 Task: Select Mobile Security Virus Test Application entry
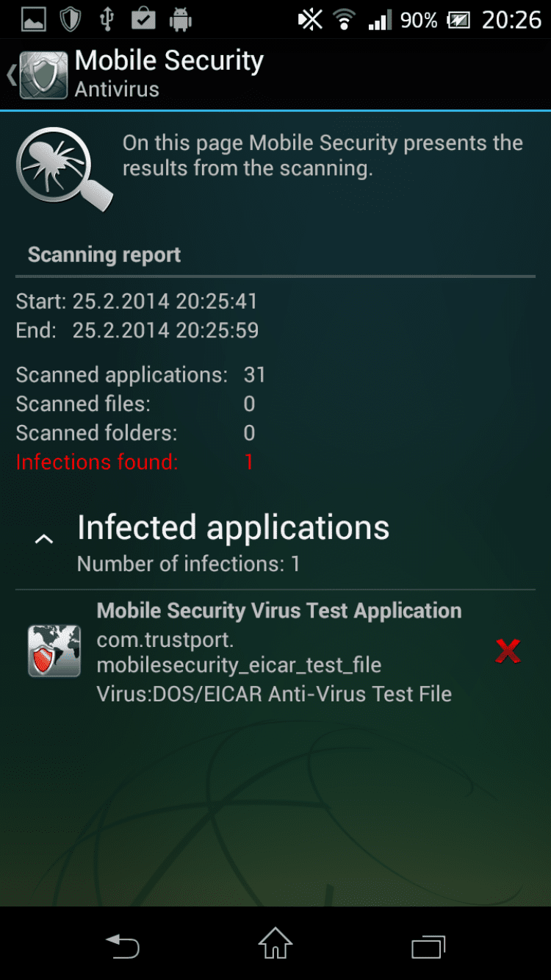279,611
